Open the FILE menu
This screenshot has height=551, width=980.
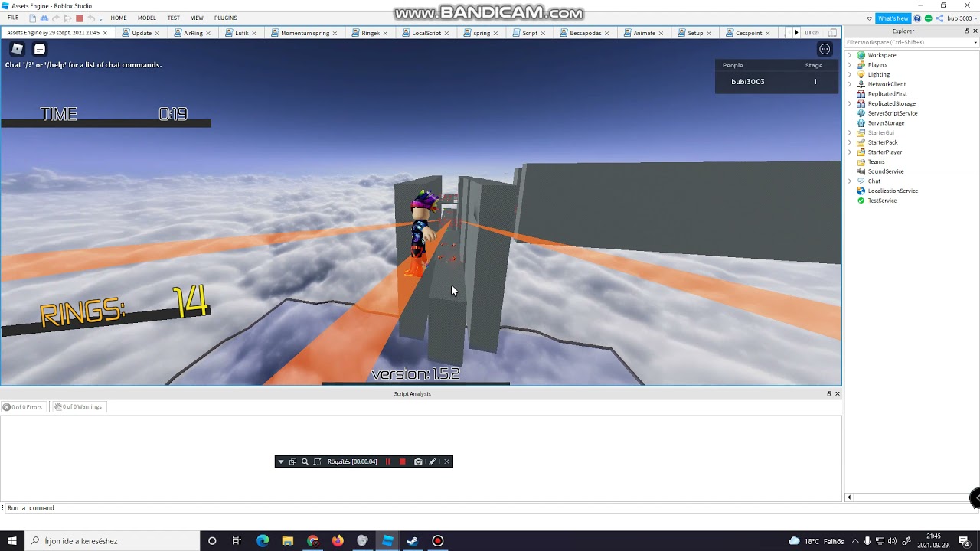(13, 18)
